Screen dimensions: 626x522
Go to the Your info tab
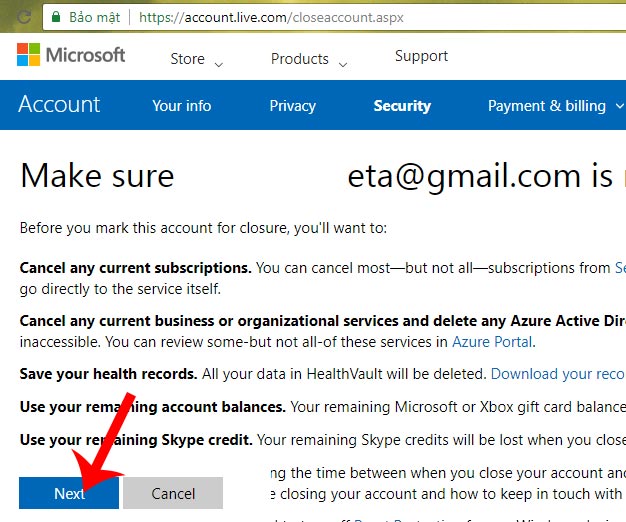tap(182, 106)
